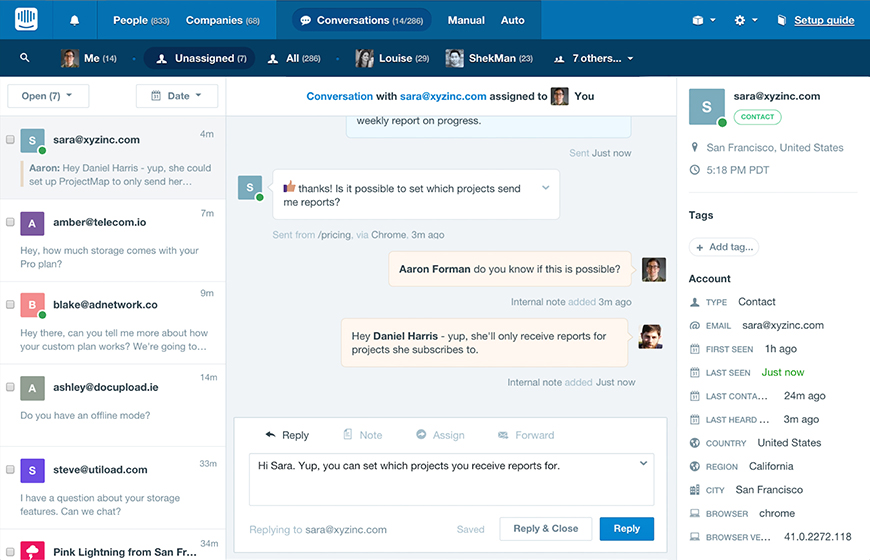Viewport: 870px width, 560px height.
Task: Click the sara@xyzinc.com avatar in the conversation list
Action: click(32, 141)
